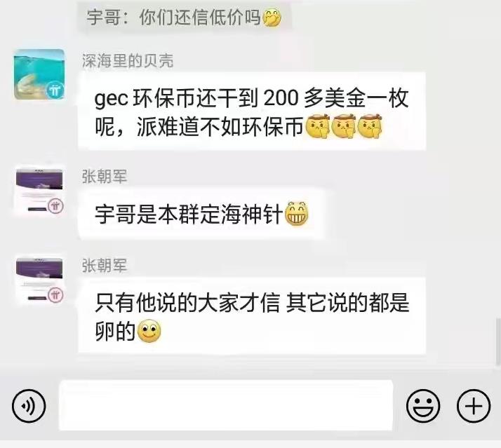Tap the grinning emoji after 定海神针
Screen dimensions: 501x448
pos(297,214)
